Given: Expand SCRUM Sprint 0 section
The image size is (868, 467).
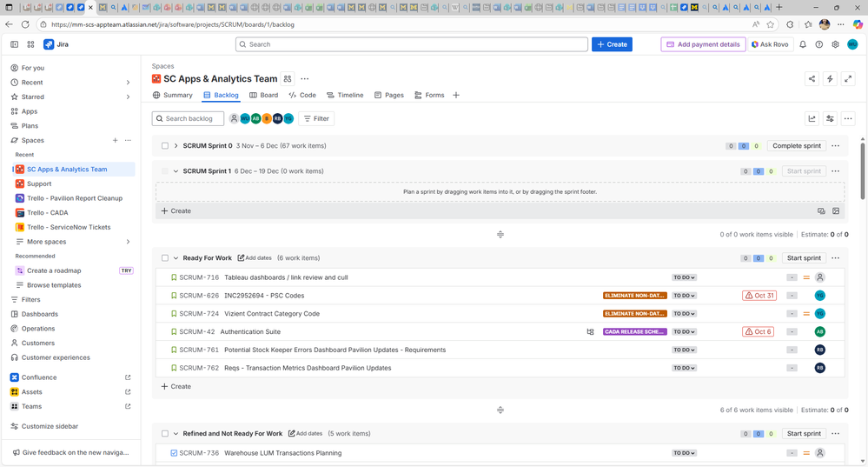Looking at the screenshot, I should point(176,146).
